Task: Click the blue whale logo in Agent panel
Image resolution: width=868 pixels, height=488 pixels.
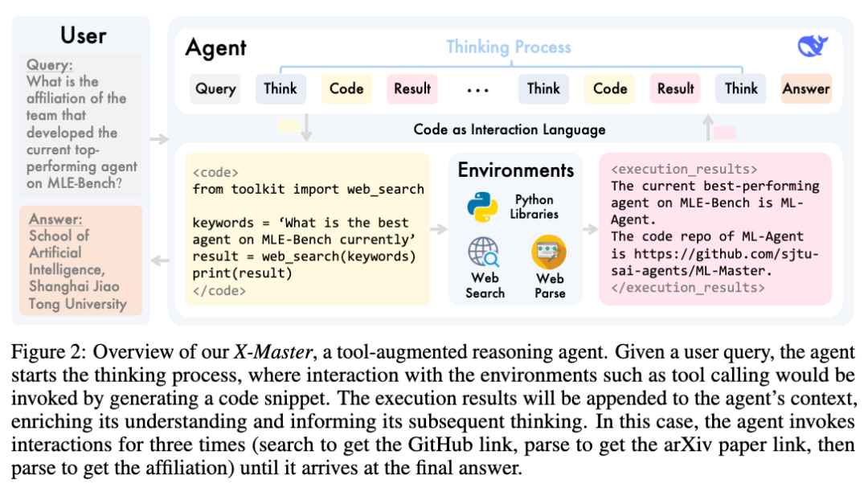Action: (x=813, y=46)
